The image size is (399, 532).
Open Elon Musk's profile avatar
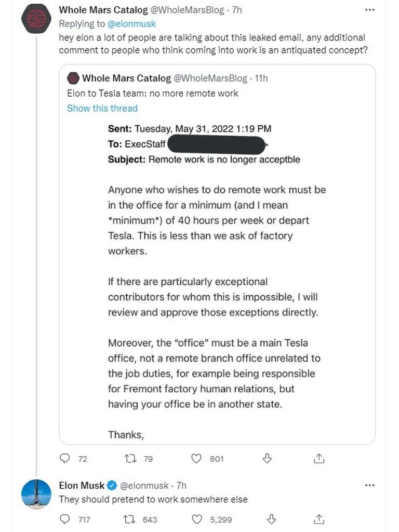click(x=36, y=494)
